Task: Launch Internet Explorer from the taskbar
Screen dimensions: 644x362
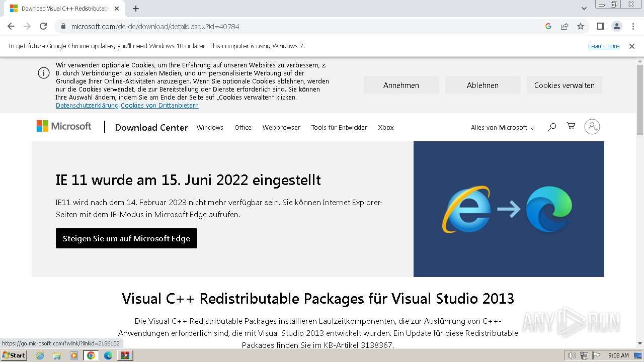Action: click(40, 355)
